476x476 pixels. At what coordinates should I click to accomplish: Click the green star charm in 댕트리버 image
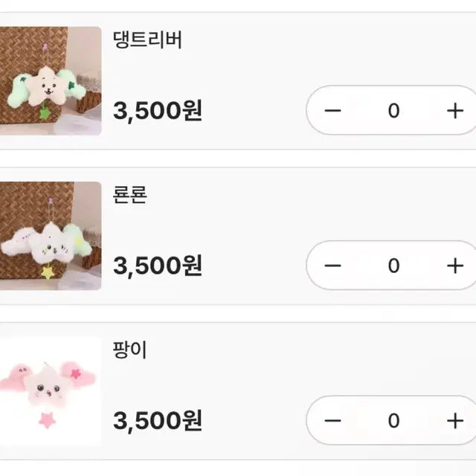click(x=45, y=114)
